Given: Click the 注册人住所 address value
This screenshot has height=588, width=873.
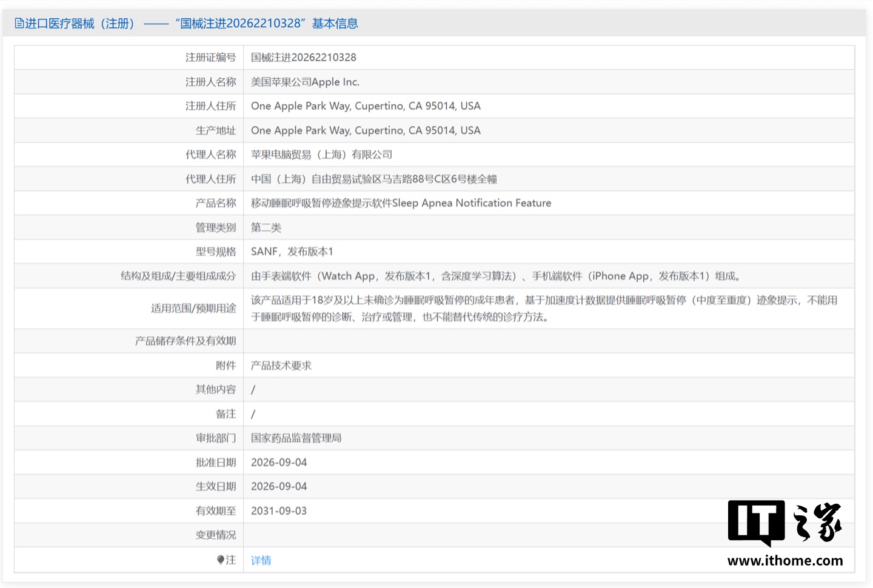Looking at the screenshot, I should click(x=366, y=106).
